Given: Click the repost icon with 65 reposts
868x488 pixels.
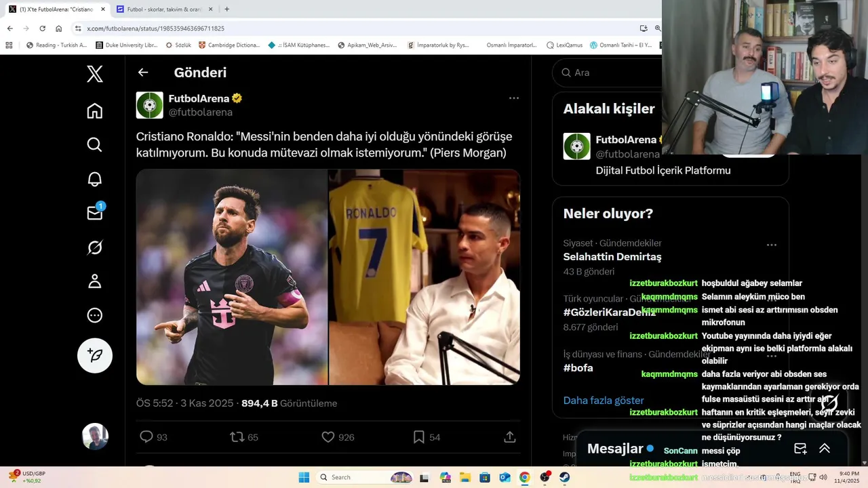Looking at the screenshot, I should pos(237,437).
